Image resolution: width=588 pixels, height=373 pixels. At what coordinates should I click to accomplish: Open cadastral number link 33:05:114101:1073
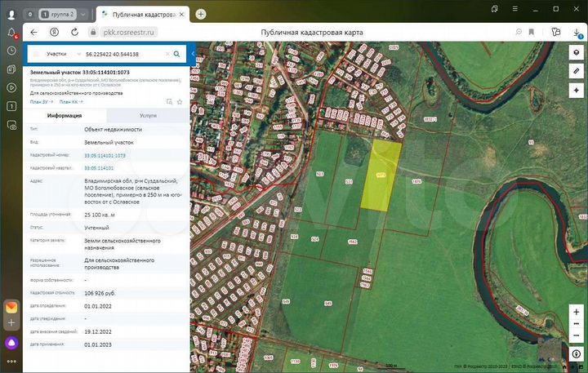105,155
